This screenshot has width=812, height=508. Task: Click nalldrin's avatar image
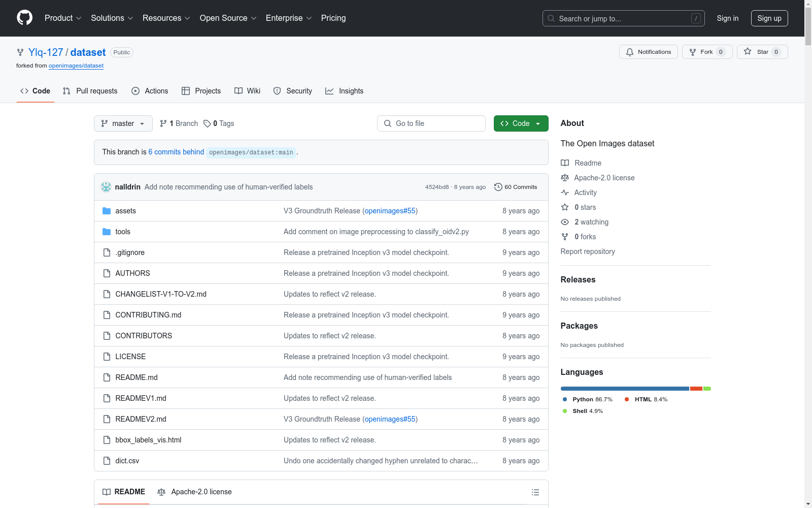tap(106, 187)
